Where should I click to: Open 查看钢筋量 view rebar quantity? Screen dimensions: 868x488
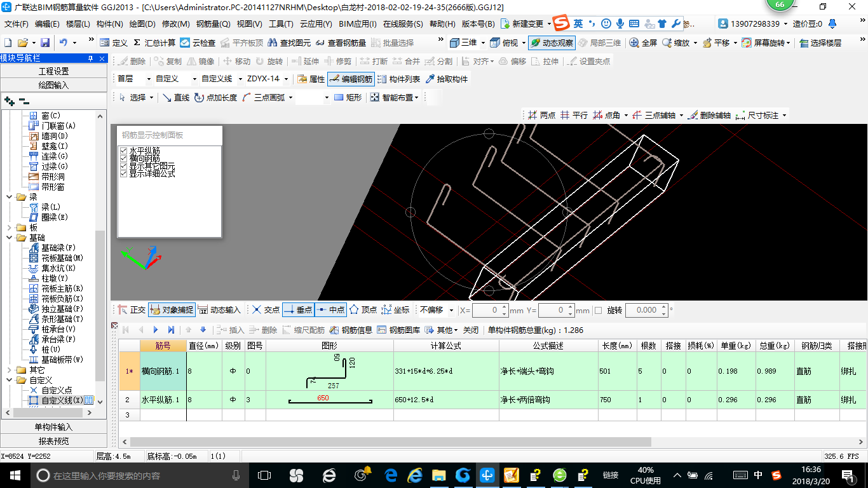(341, 43)
